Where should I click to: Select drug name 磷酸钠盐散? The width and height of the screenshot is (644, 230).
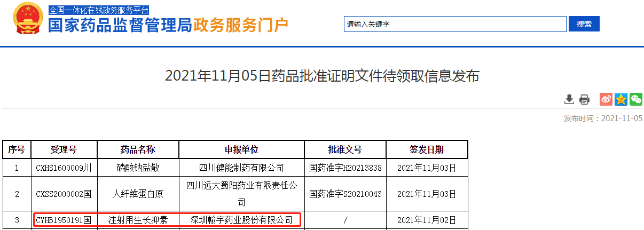pos(138,168)
